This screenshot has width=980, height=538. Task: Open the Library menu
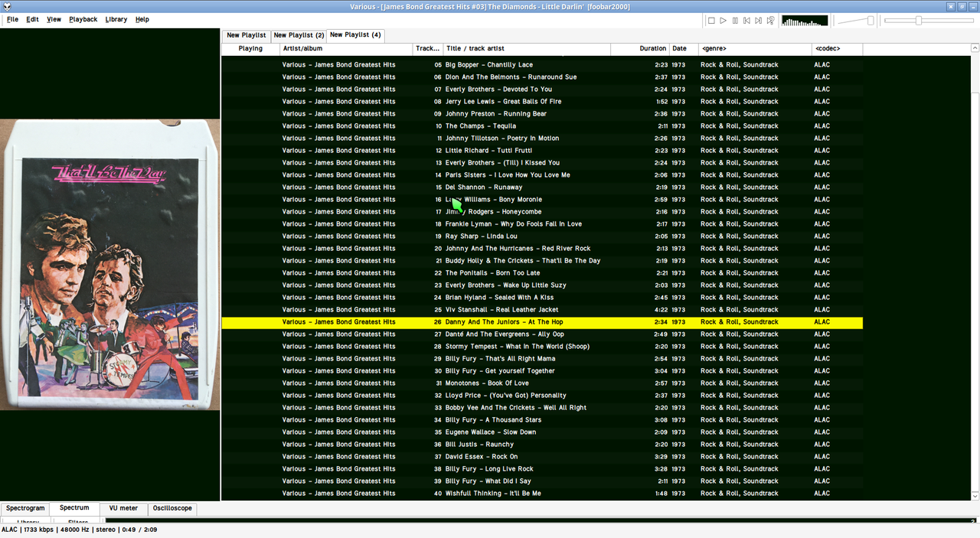[116, 19]
